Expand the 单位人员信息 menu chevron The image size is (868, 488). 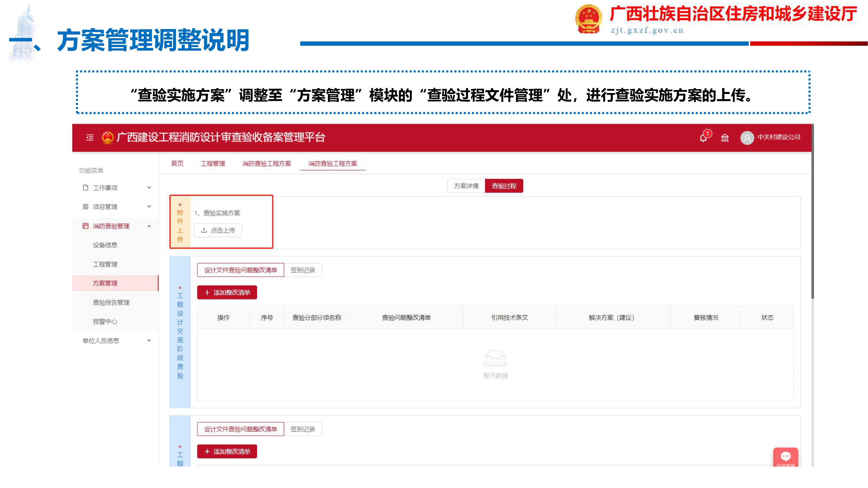[149, 341]
